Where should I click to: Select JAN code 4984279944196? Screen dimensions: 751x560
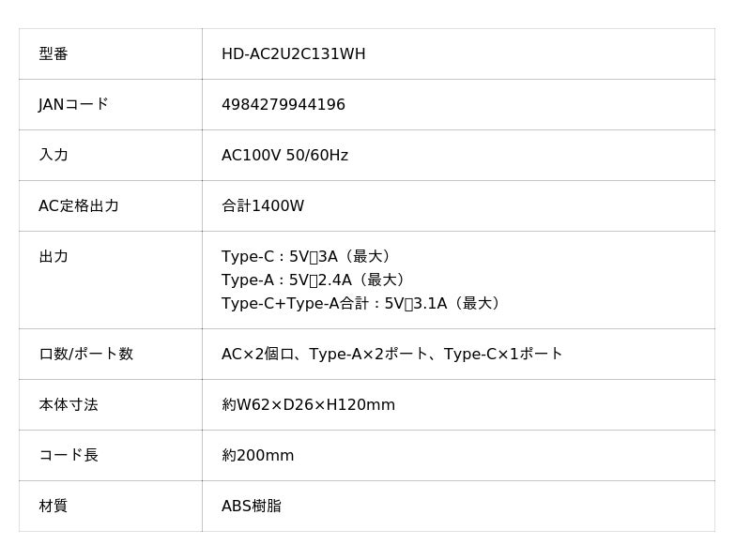click(x=283, y=105)
